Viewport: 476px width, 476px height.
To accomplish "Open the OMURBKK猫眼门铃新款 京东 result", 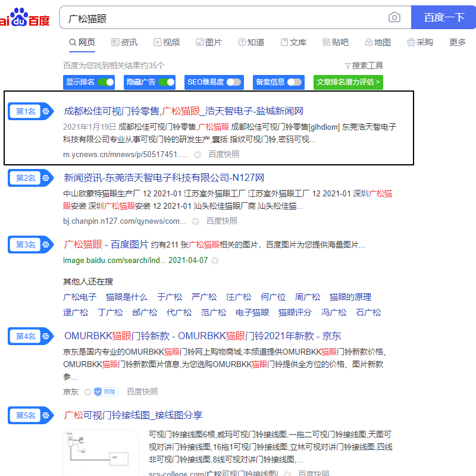I will (x=202, y=336).
